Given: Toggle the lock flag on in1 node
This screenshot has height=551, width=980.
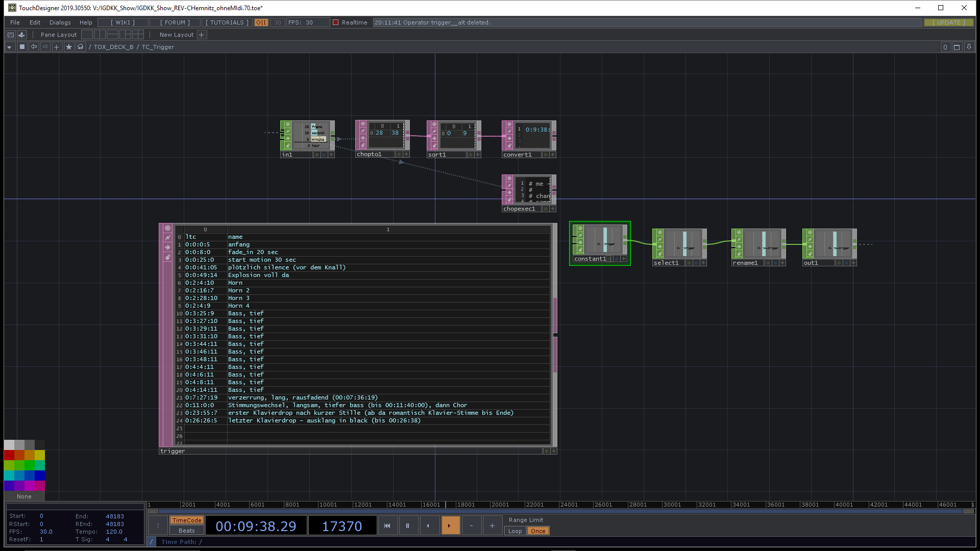Looking at the screenshot, I should 288,146.
